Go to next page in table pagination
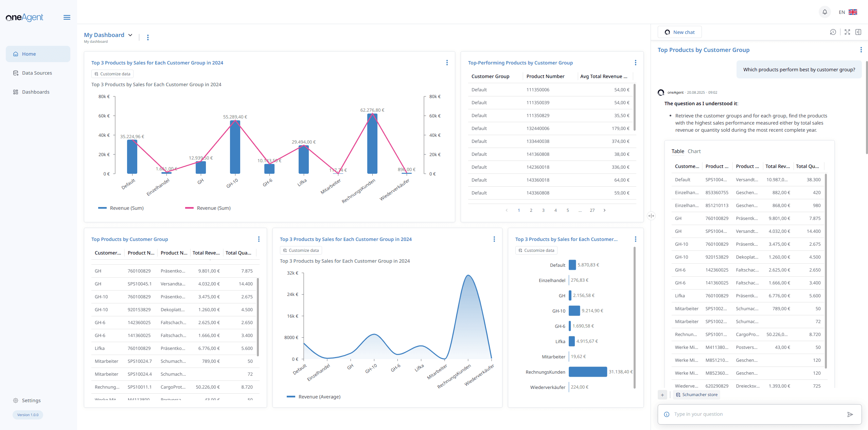The width and height of the screenshot is (868, 430). [604, 210]
